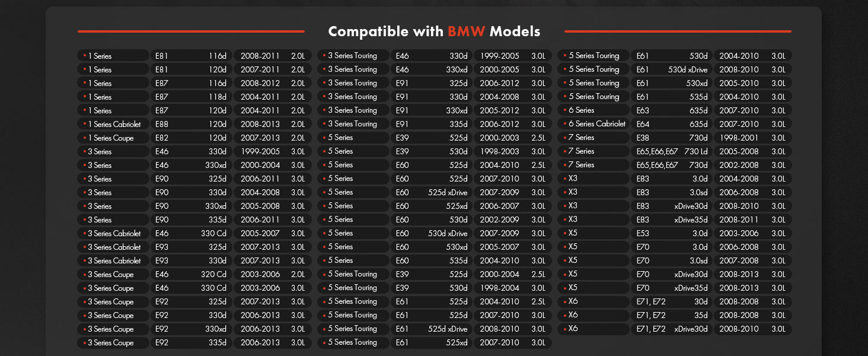Click "525xd" in the E61 Touring row

click(x=457, y=342)
